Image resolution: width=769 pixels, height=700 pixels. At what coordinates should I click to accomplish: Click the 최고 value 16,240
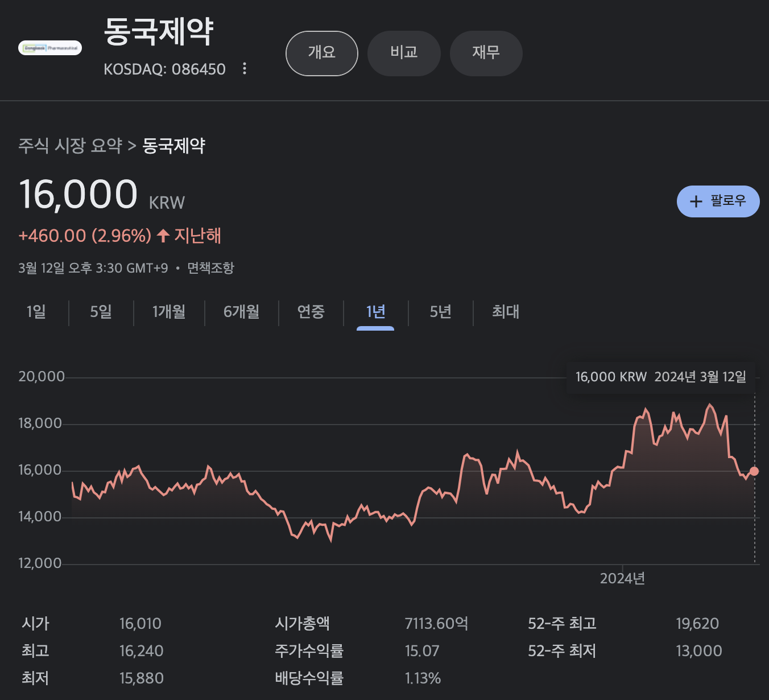point(142,651)
